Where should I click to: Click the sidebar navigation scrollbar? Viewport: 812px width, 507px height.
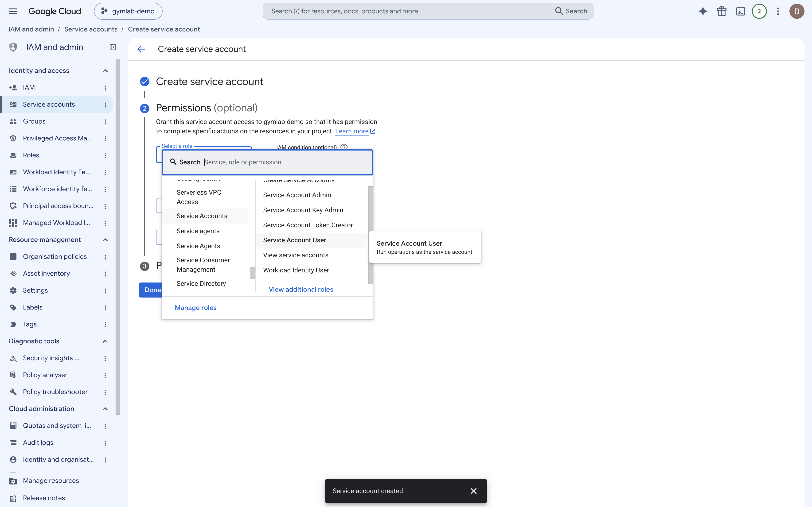coord(117,237)
